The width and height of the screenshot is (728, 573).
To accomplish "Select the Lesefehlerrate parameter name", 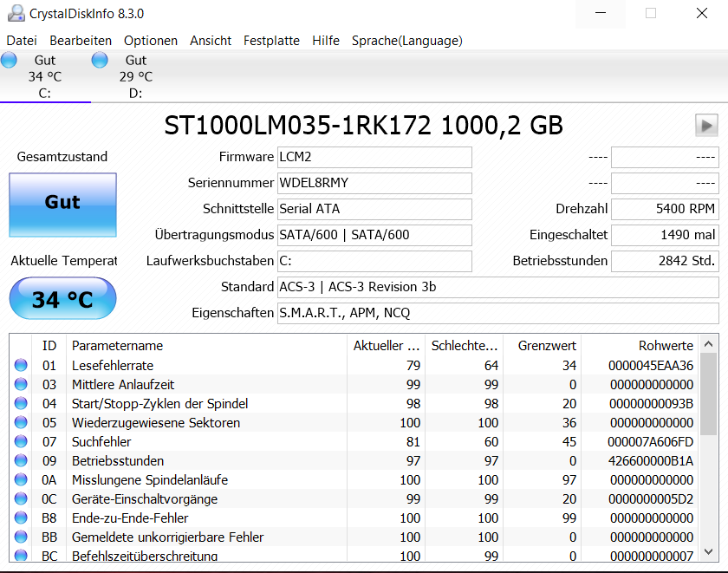I will [x=113, y=366].
